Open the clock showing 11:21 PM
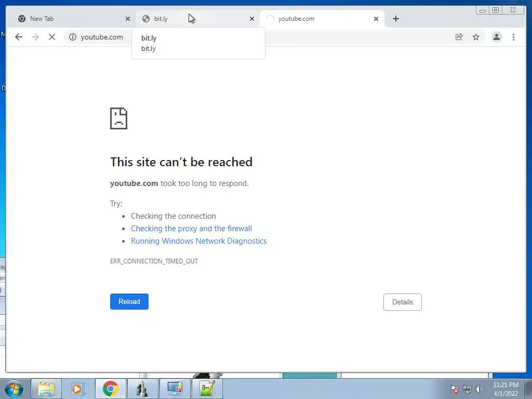532x399 pixels. pyautogui.click(x=506, y=389)
